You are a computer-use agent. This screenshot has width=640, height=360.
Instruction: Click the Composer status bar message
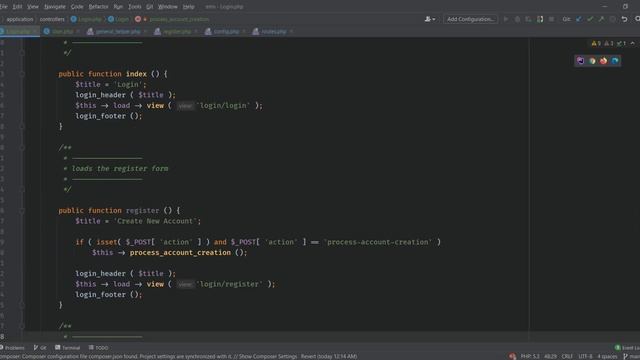tap(178, 356)
